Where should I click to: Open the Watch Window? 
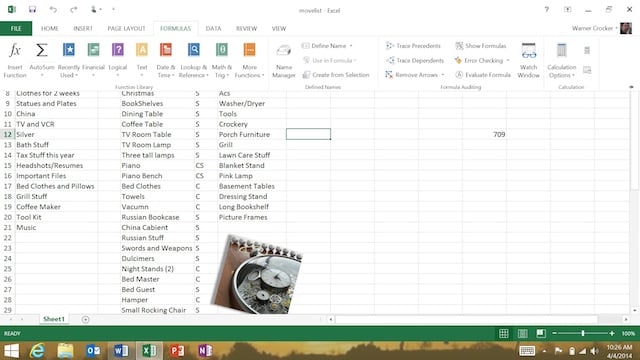(x=529, y=60)
